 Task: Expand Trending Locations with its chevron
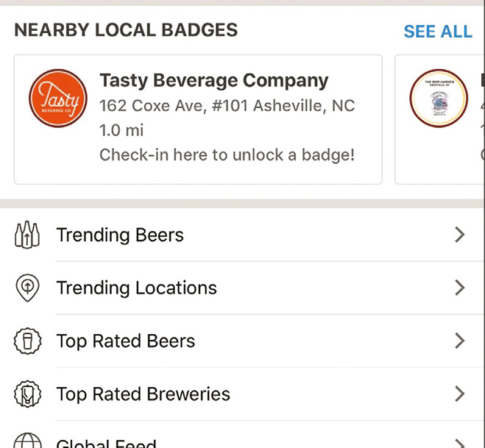pos(459,288)
